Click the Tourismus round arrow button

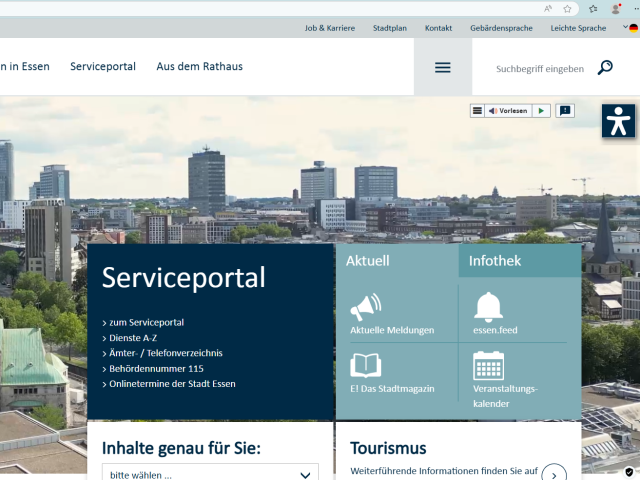554,473
